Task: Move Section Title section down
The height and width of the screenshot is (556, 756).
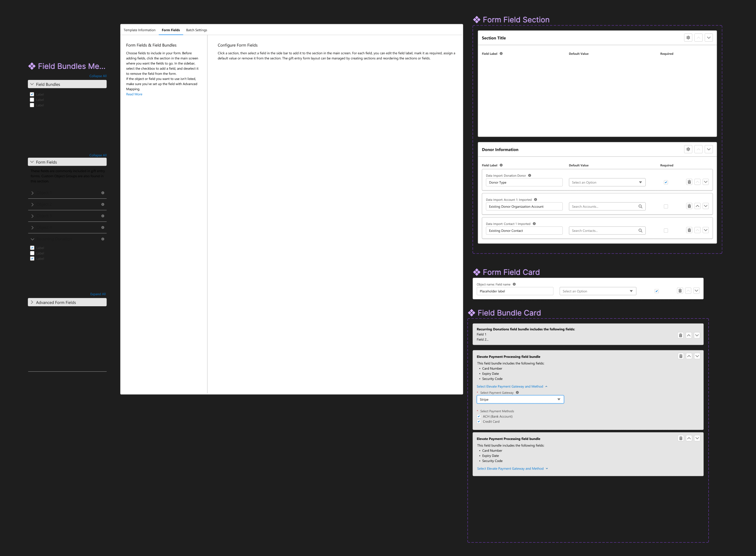Action: (709, 38)
